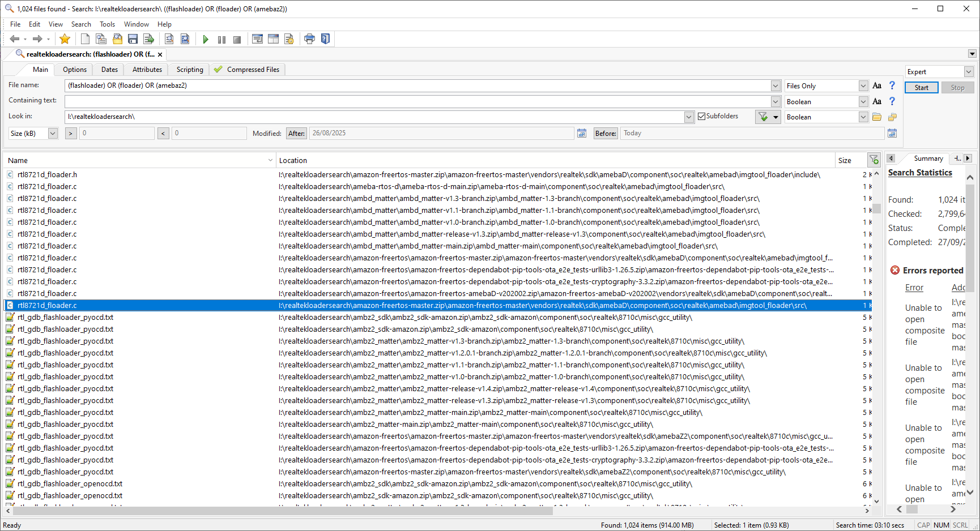Open the help book toolbar icon
The height and width of the screenshot is (531, 980).
pyautogui.click(x=325, y=39)
